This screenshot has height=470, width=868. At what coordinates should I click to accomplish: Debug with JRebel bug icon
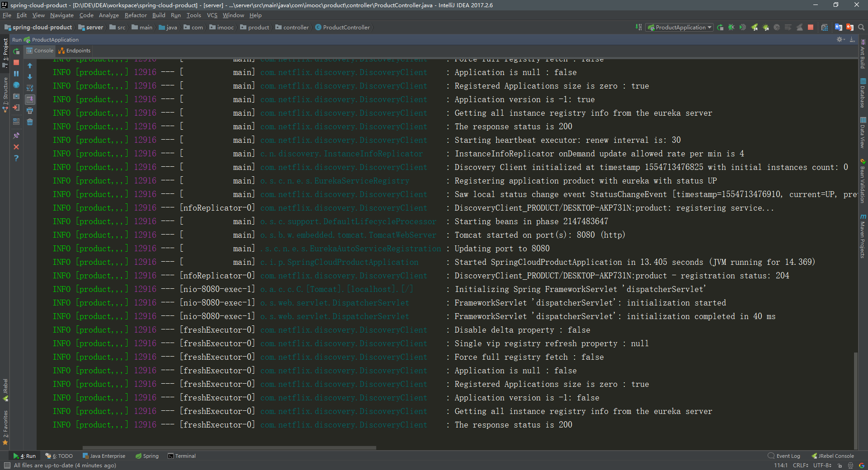[766, 28]
